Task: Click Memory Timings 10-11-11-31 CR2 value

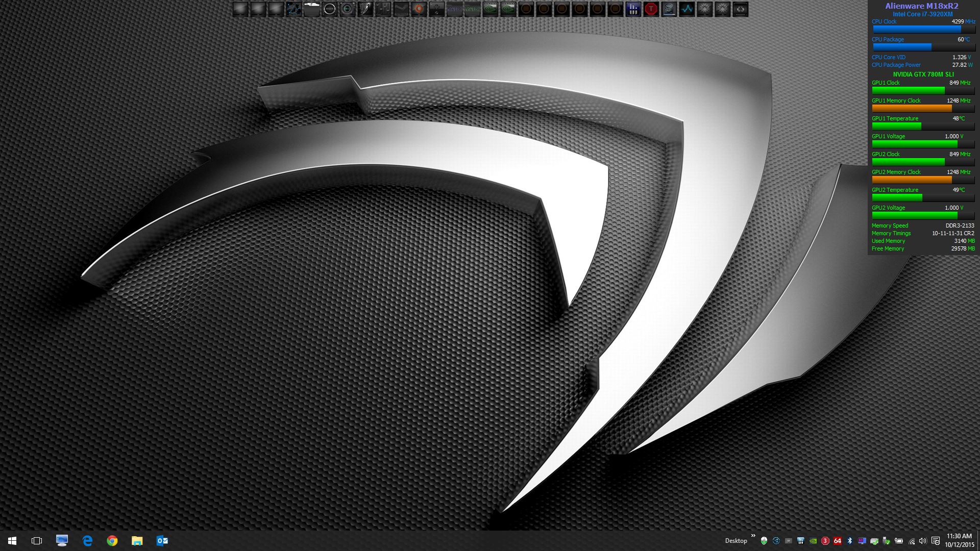Action: click(953, 233)
